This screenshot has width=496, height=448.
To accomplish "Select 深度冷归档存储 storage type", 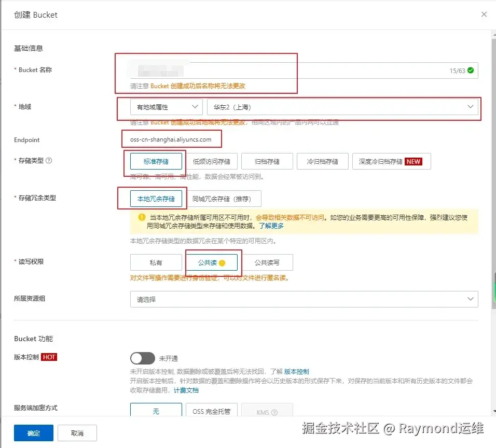I will (391, 161).
